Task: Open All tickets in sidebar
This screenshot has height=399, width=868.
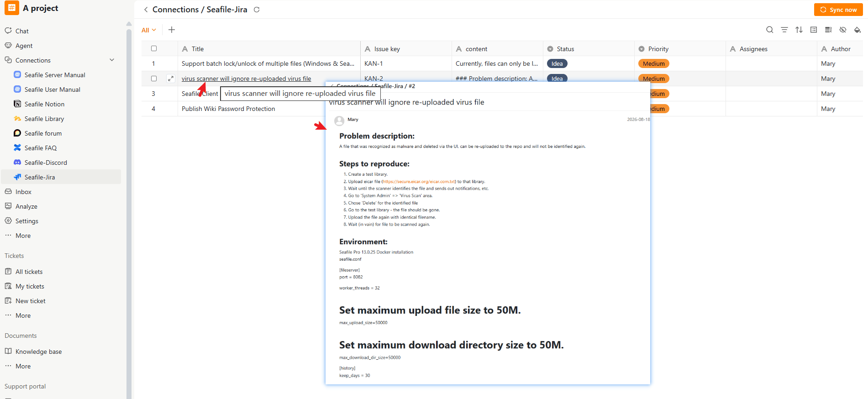Action: pyautogui.click(x=29, y=272)
